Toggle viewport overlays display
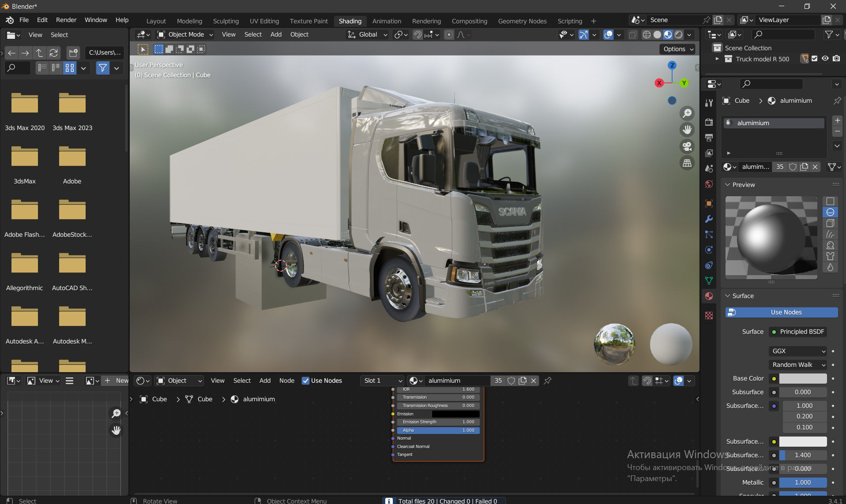The image size is (846, 504). coord(608,34)
